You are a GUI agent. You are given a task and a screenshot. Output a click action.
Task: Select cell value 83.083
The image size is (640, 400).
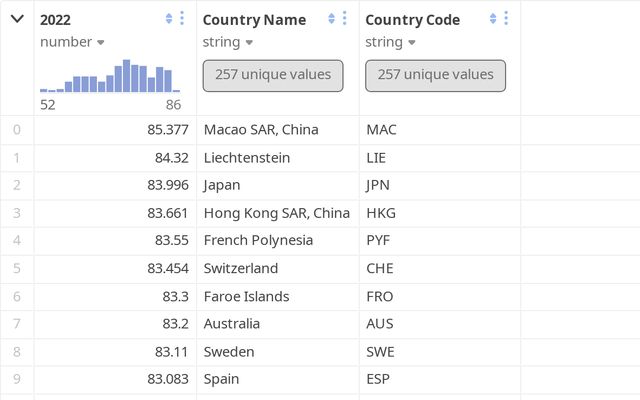116,380
